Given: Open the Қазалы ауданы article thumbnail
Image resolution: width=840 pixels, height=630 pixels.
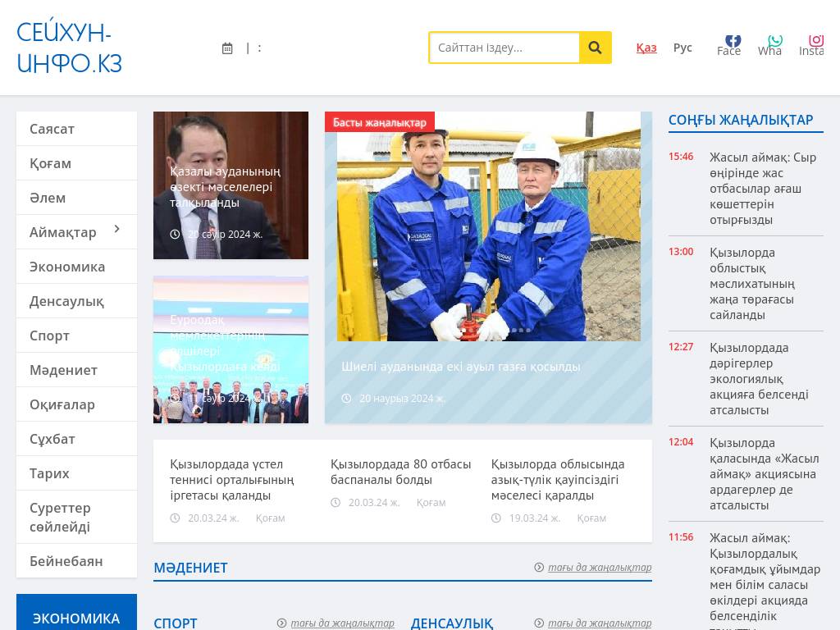Looking at the screenshot, I should pos(231,185).
